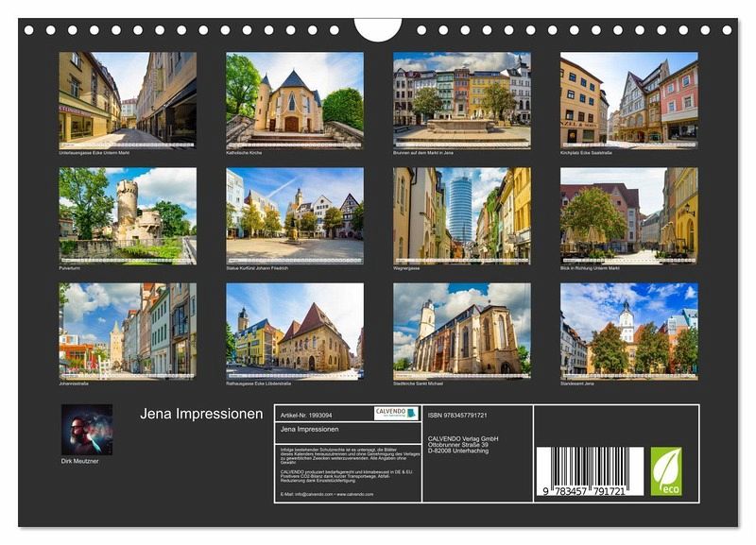The height and width of the screenshot is (545, 756).
Task: Click caption 'Blick in Richtung Unterm Markt'
Action: tap(590, 268)
